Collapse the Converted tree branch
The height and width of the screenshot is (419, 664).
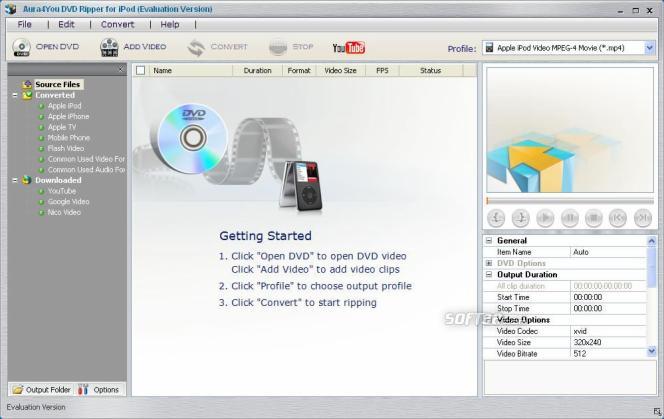(x=15, y=95)
